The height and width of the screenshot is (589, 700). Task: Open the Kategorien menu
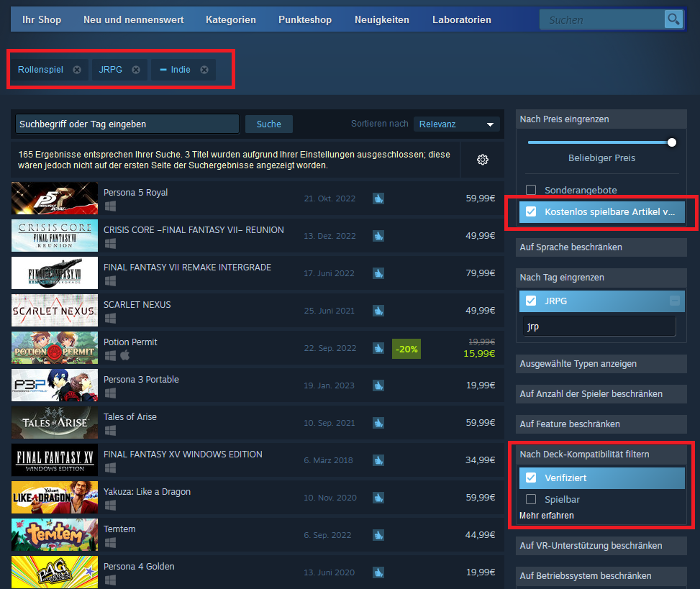(x=231, y=19)
